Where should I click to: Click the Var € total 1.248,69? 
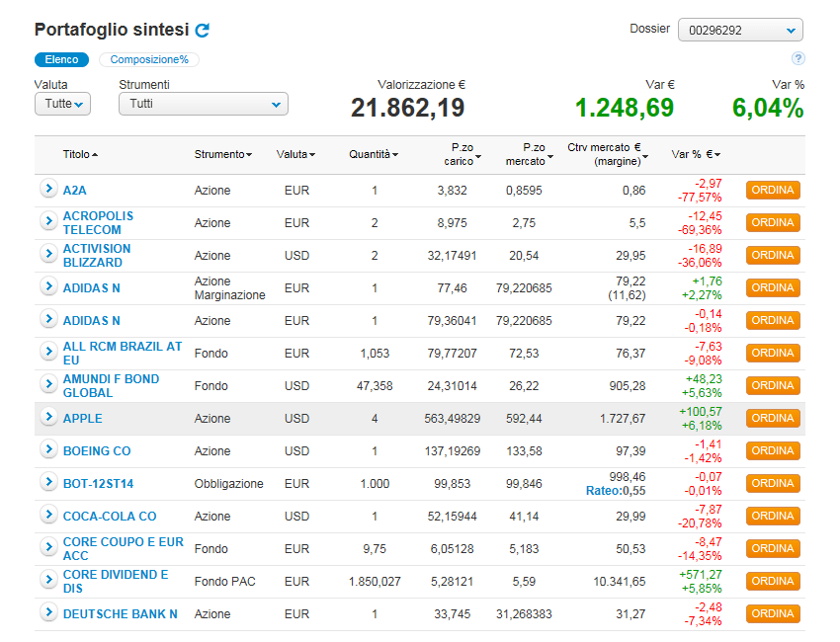tap(625, 108)
